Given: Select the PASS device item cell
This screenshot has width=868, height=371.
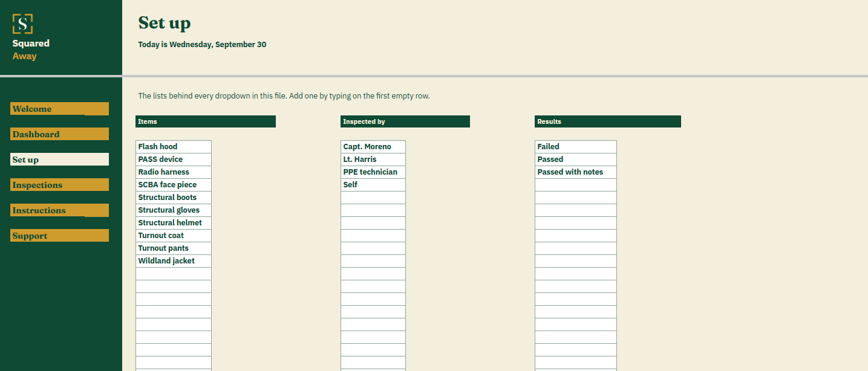Looking at the screenshot, I should coord(174,160).
